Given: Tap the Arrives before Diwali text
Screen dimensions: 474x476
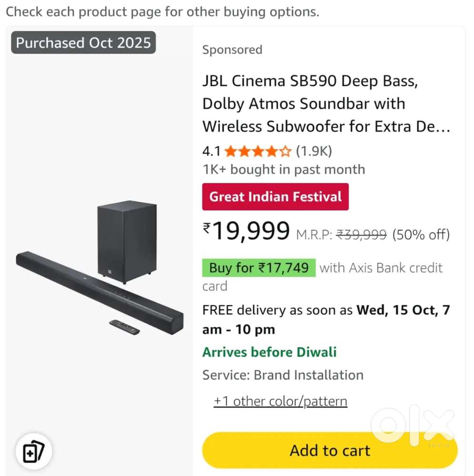Looking at the screenshot, I should (x=269, y=352).
